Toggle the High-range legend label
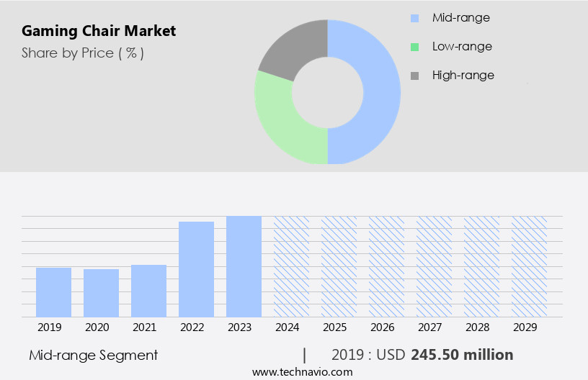This screenshot has width=588, height=380. [x=463, y=76]
